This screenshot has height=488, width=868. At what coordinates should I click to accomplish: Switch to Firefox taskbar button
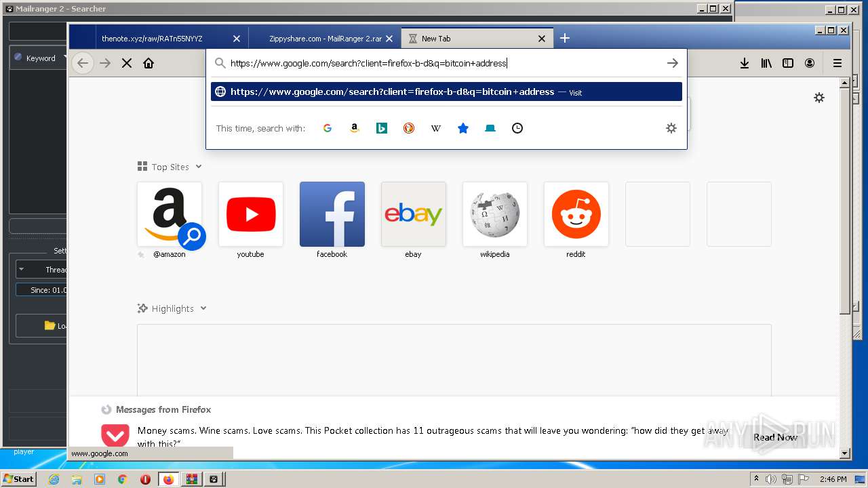point(168,479)
